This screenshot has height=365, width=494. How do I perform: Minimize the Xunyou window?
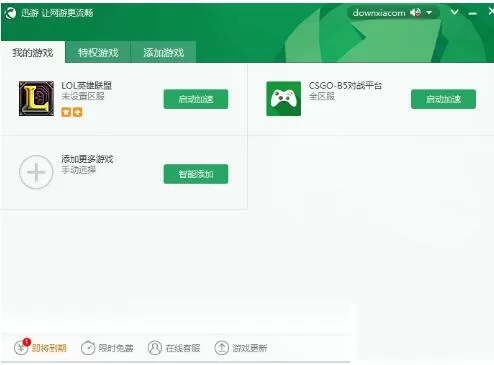click(472, 13)
